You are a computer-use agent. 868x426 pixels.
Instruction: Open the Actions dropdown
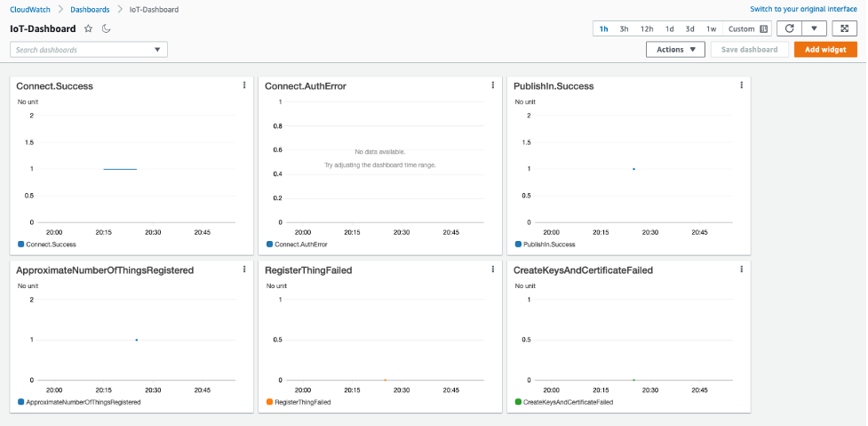click(675, 49)
